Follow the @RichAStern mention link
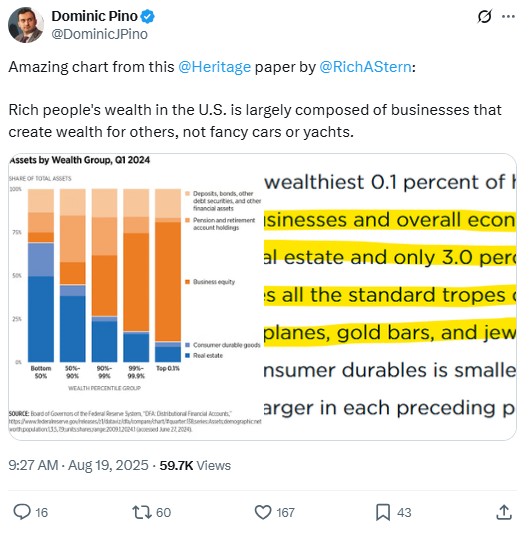 (365, 67)
